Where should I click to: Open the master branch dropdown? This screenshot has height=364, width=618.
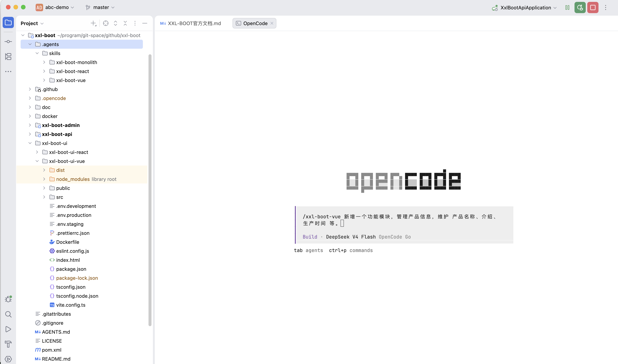point(104,8)
